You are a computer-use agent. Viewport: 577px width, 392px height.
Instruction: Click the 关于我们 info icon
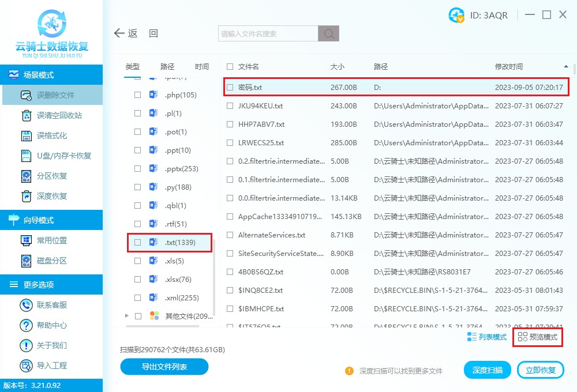(26, 345)
